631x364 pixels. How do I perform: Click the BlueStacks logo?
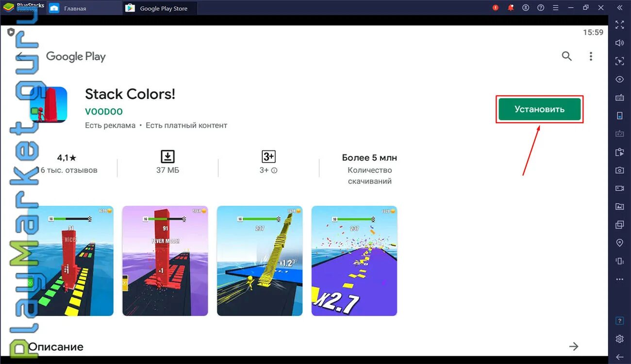pos(9,8)
